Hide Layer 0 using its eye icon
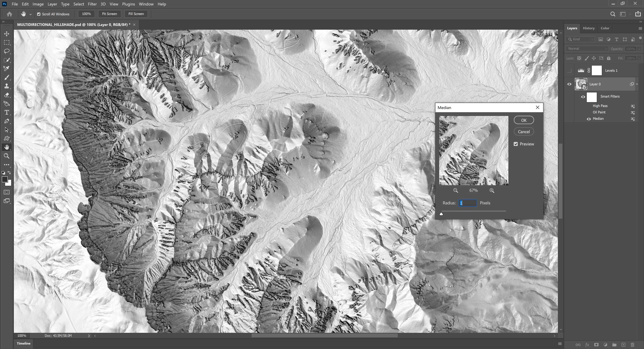This screenshot has width=644, height=349. pyautogui.click(x=569, y=84)
